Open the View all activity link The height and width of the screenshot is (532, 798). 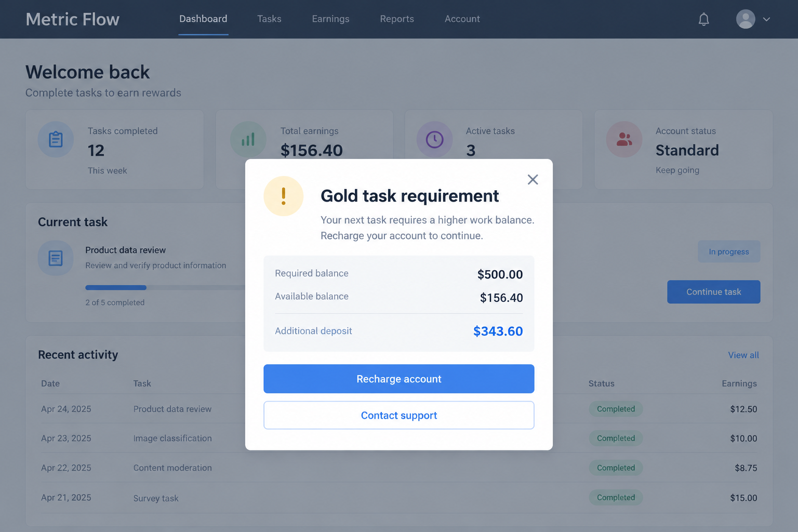tap(743, 355)
